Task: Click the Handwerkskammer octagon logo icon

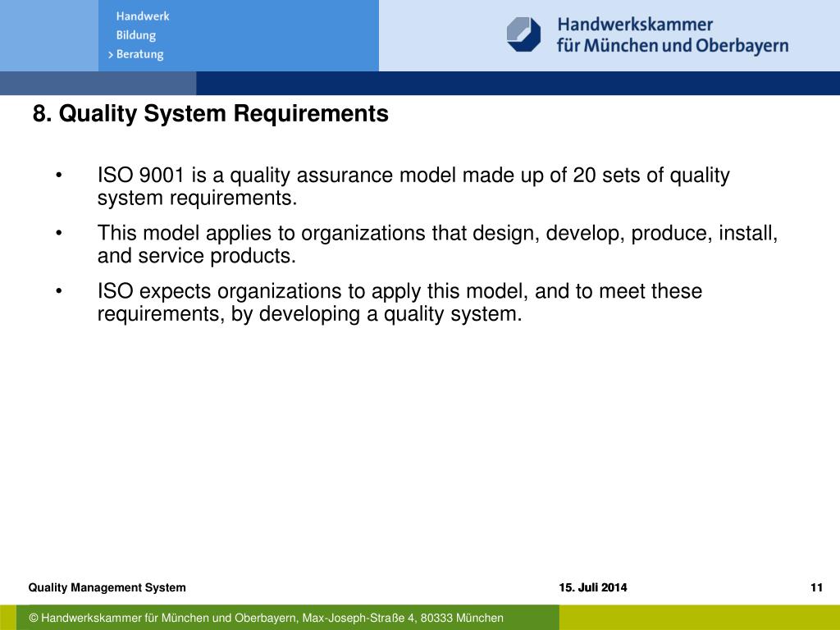Action: click(523, 34)
